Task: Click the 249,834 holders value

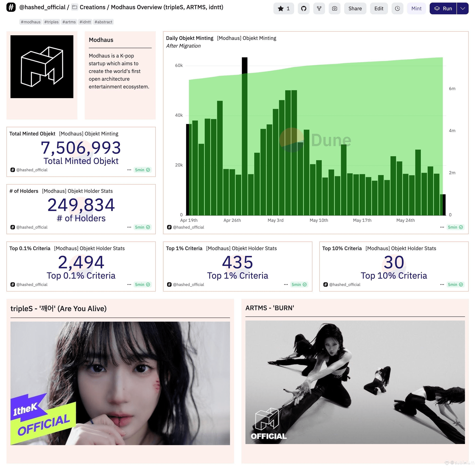Action: pyautogui.click(x=81, y=205)
